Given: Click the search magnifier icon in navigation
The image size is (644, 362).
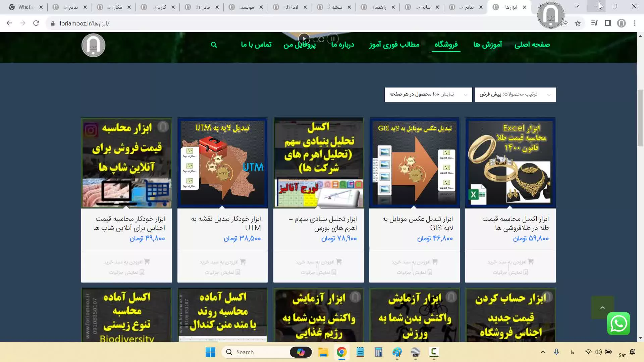Looking at the screenshot, I should [214, 45].
